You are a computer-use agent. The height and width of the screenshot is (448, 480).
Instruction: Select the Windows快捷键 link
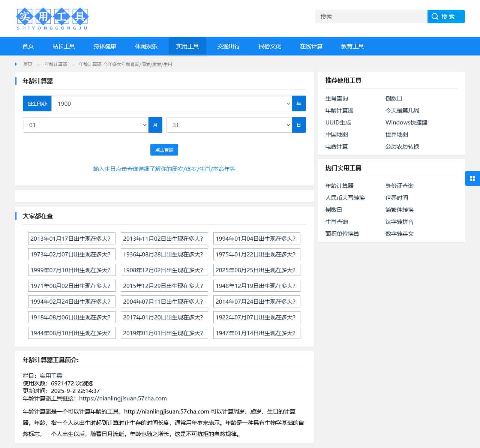coord(406,123)
